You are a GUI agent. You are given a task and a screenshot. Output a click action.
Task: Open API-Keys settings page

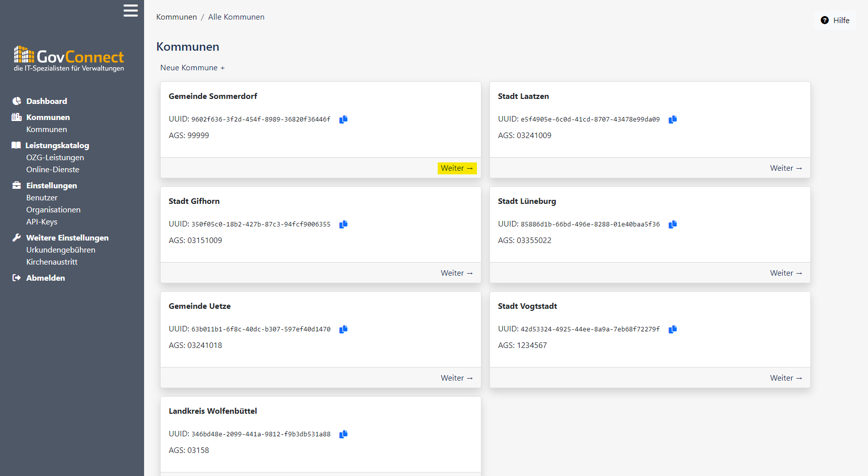pos(42,221)
